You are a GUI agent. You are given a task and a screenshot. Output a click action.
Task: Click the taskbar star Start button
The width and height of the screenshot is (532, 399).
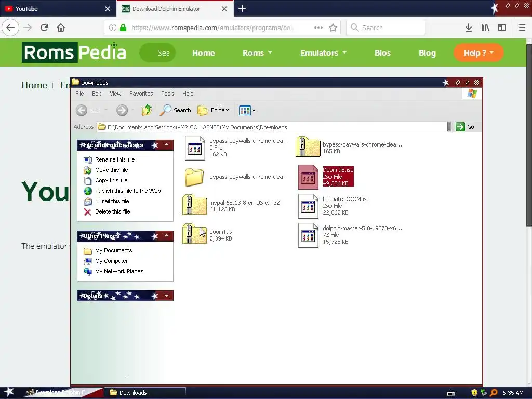(9, 392)
